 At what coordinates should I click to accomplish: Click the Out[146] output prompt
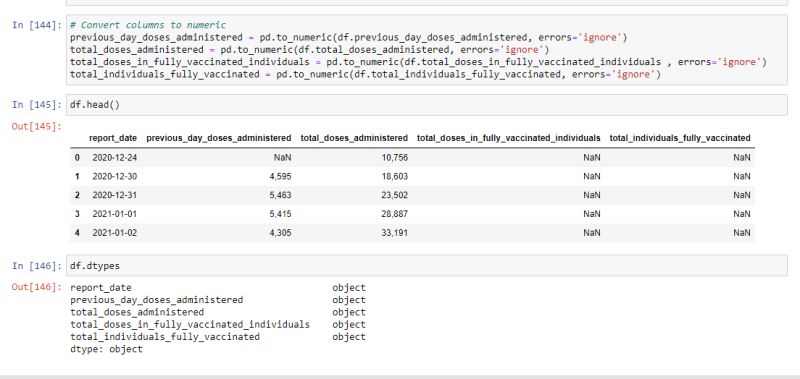(37, 287)
